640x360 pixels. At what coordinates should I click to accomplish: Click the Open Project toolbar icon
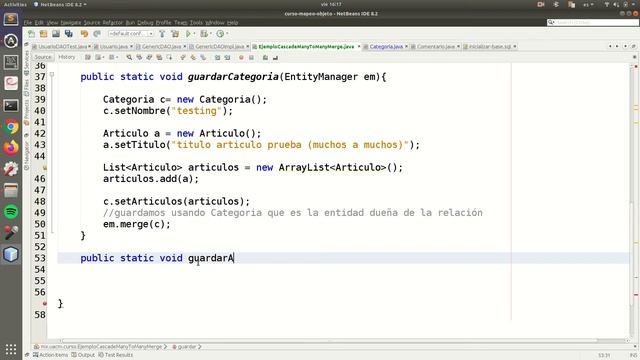point(56,34)
